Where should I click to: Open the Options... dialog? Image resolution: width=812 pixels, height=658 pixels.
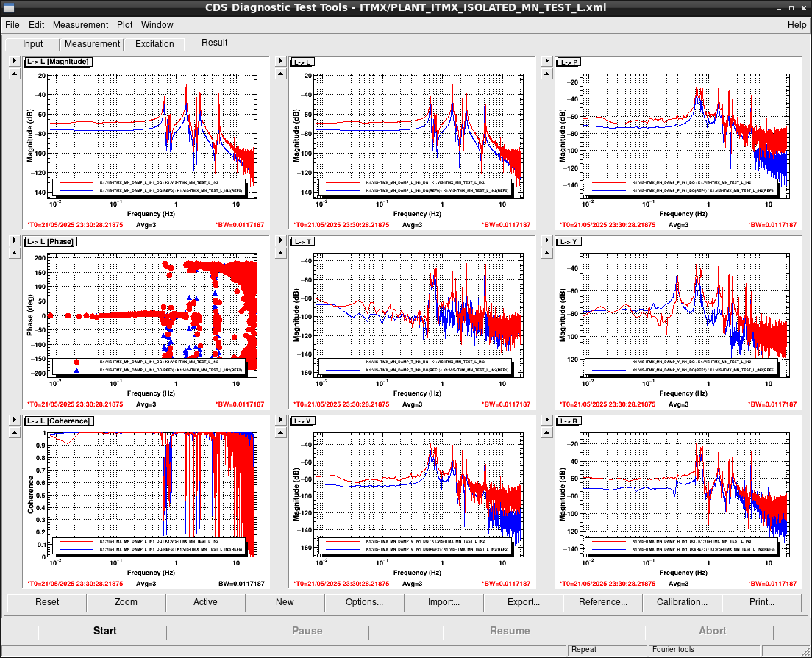[365, 602]
